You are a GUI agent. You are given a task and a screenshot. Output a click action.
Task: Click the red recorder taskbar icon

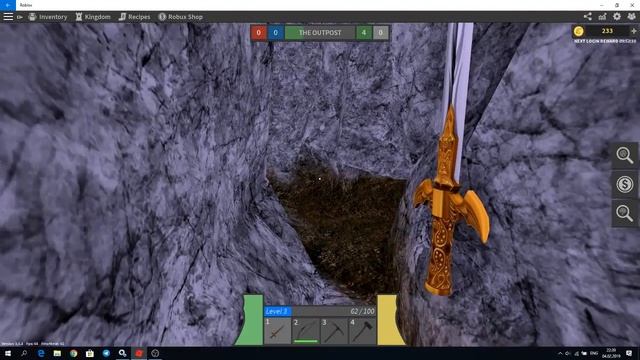point(139,353)
